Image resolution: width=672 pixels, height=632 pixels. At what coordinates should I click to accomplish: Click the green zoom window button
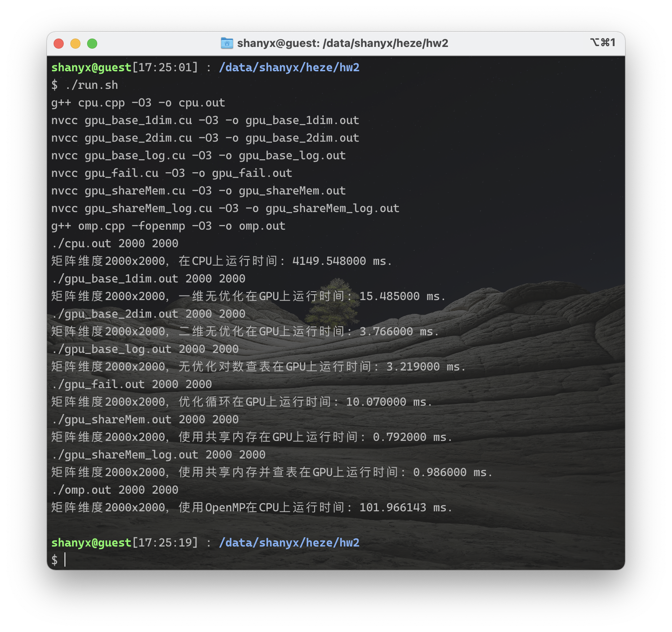[x=92, y=44]
